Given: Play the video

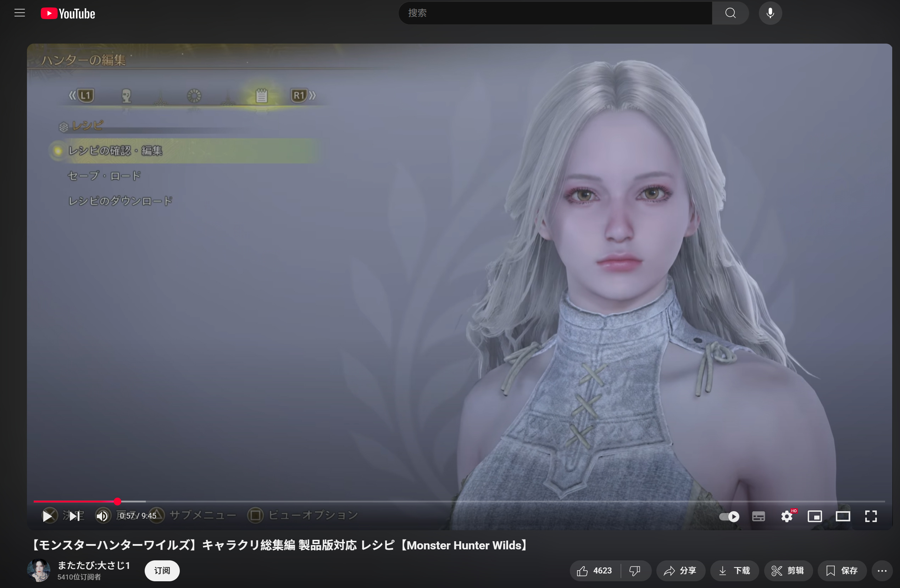Looking at the screenshot, I should pos(47,516).
